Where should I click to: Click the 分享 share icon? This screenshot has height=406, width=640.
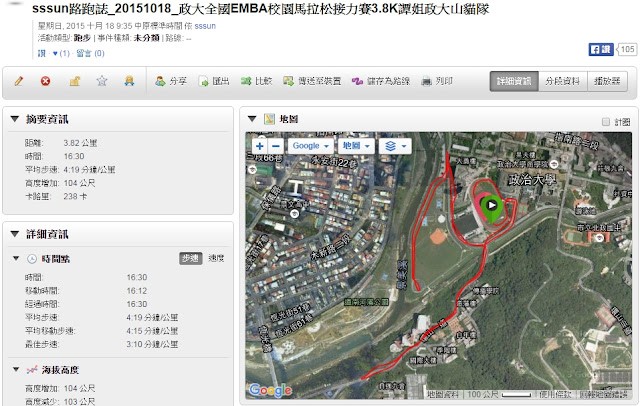pos(160,81)
